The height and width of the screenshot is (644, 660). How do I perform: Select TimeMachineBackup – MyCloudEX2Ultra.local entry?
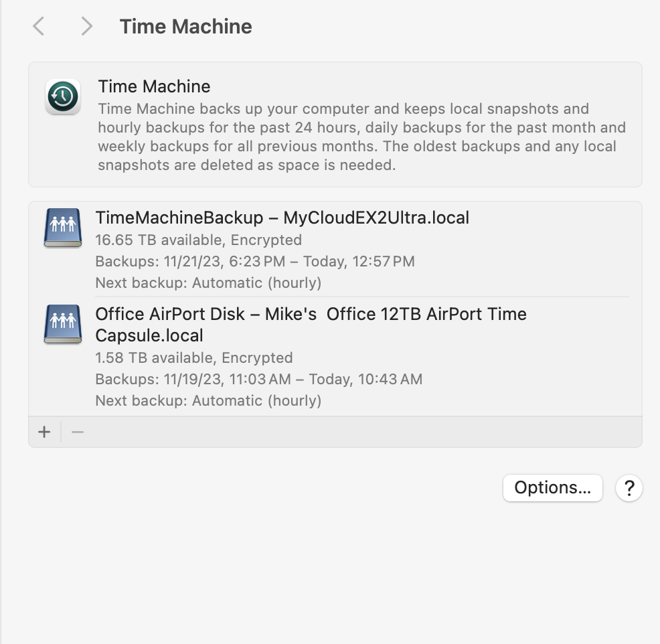pyautogui.click(x=335, y=249)
